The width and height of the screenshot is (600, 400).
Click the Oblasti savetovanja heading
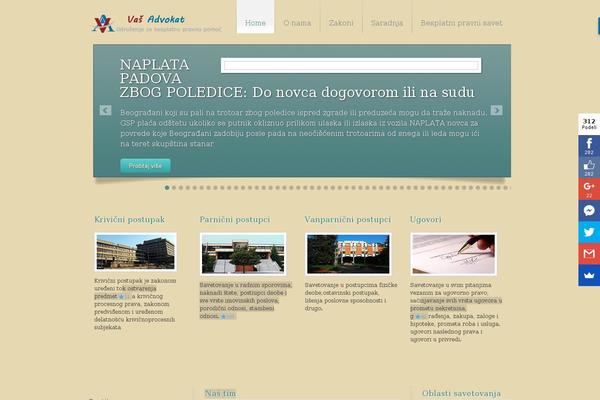[x=461, y=393]
